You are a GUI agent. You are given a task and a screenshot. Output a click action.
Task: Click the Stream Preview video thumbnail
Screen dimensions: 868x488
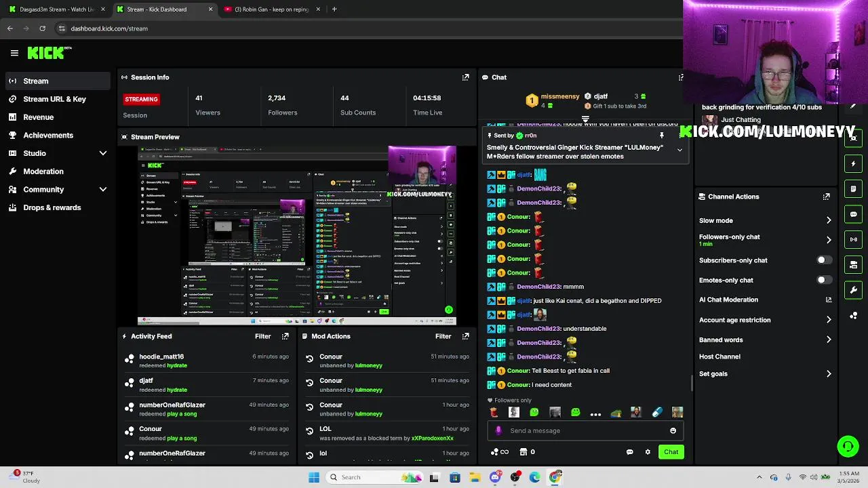tap(296, 235)
